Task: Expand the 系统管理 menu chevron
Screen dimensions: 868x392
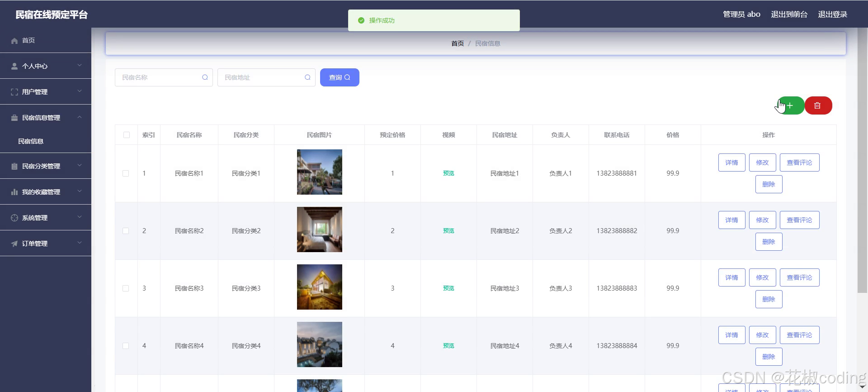Action: (80, 217)
